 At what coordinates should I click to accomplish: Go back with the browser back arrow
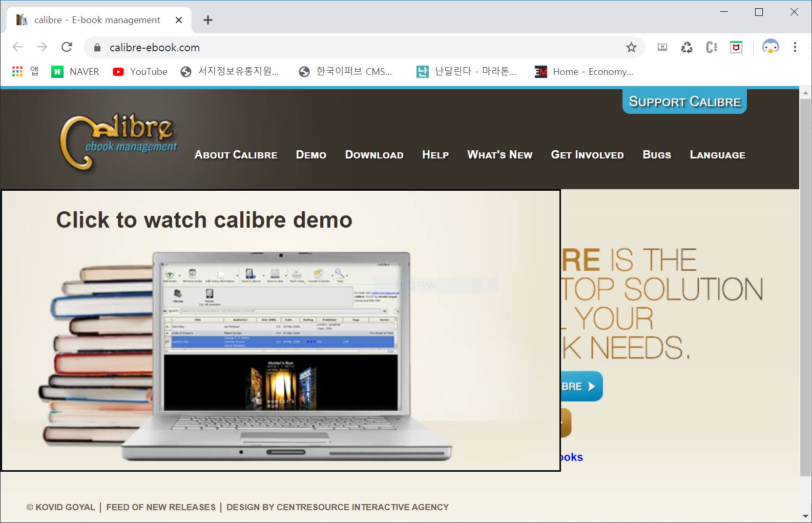[x=17, y=47]
